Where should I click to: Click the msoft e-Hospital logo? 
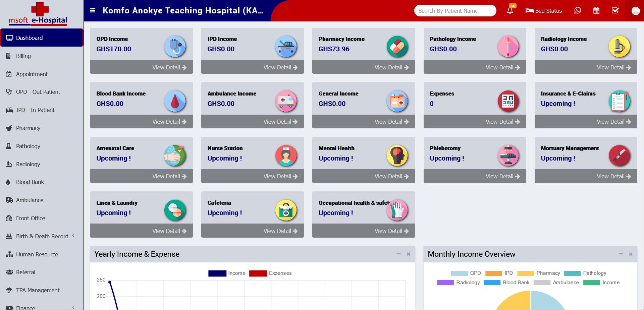point(38,14)
